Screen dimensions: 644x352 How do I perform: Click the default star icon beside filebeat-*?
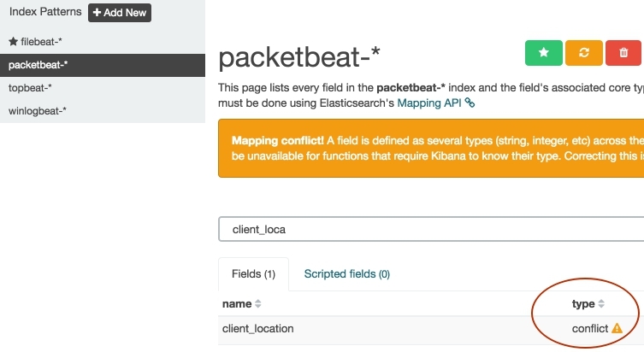click(x=13, y=41)
